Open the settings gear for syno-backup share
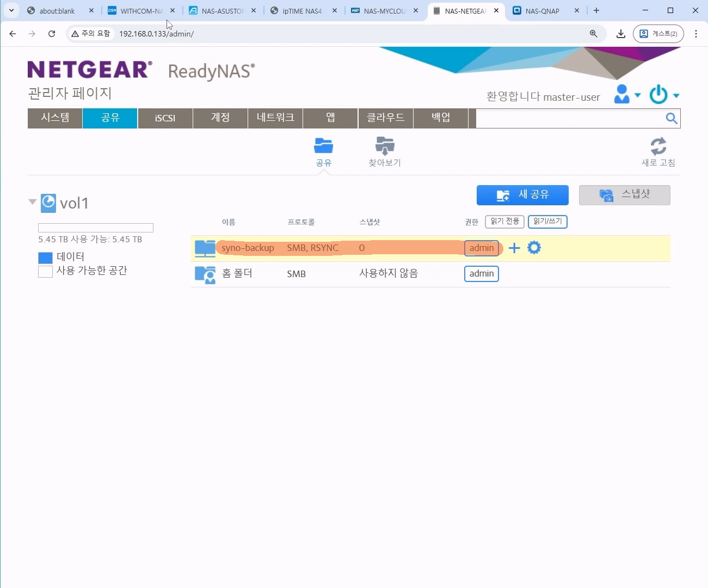 [x=534, y=248]
